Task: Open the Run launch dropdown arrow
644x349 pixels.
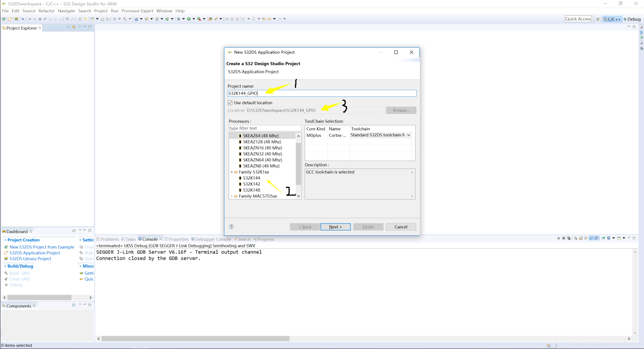Action: tap(194, 19)
